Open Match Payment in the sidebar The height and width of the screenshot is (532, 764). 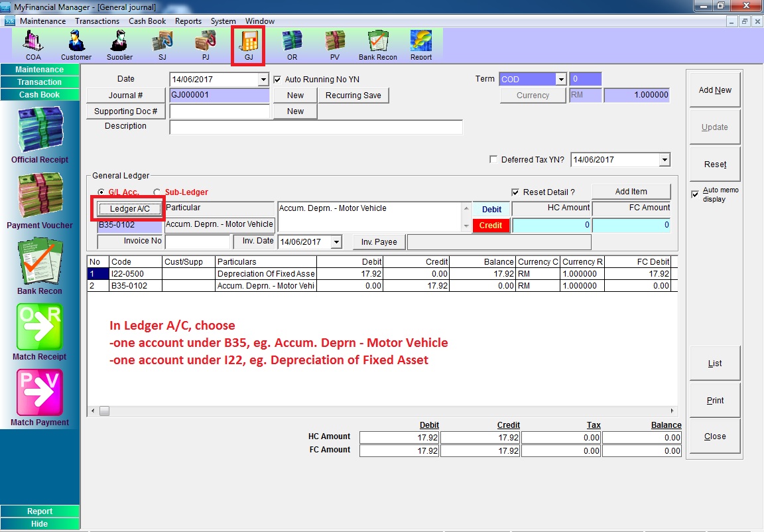pyautogui.click(x=40, y=398)
